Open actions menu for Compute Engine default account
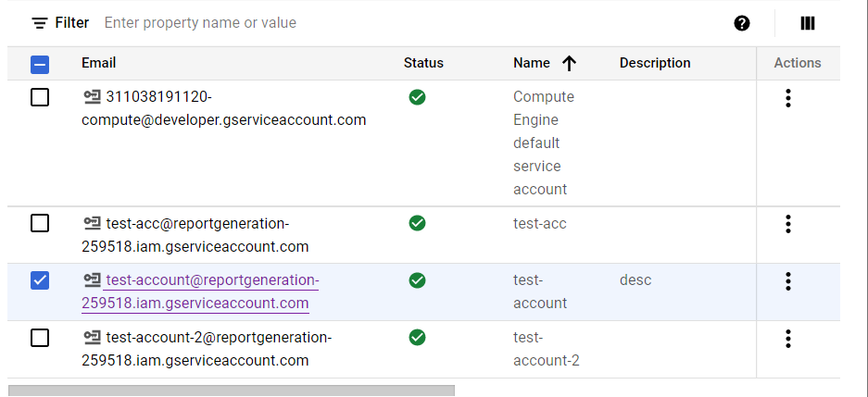Screen dimensions: 868x397 [x=787, y=97]
